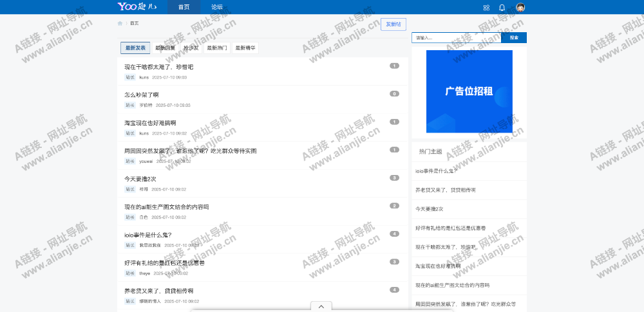Open hot topic 淘宝现在也好难搞啊 in sidebar

438,266
